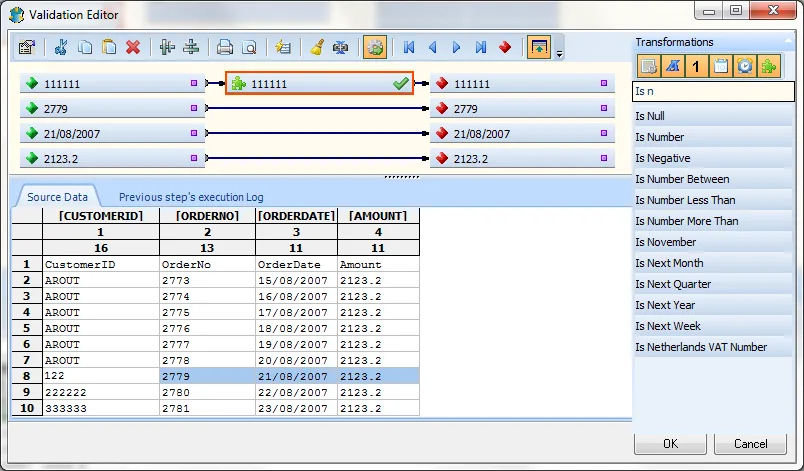804x471 pixels.
Task: Select the Is Next Quarter transformation
Action: [713, 284]
